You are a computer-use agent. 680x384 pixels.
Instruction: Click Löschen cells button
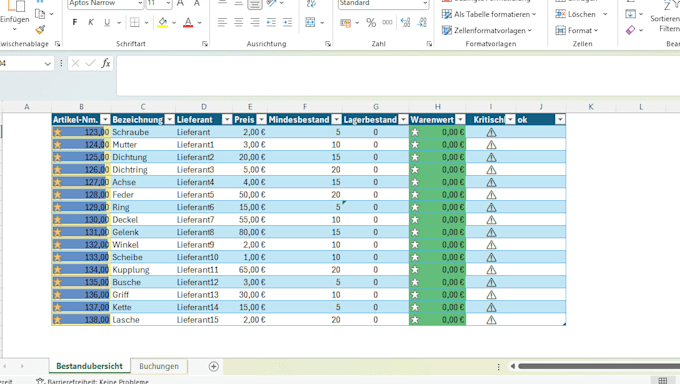(x=575, y=14)
